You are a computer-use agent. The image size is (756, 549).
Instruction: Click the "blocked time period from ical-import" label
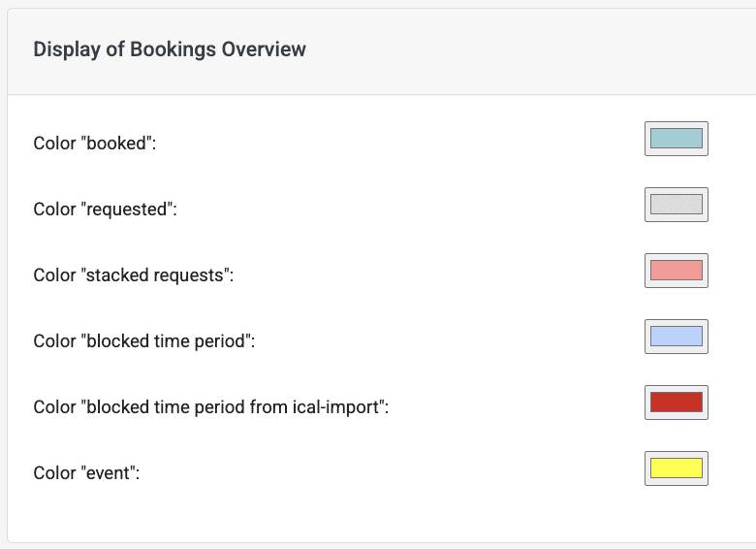[237, 407]
